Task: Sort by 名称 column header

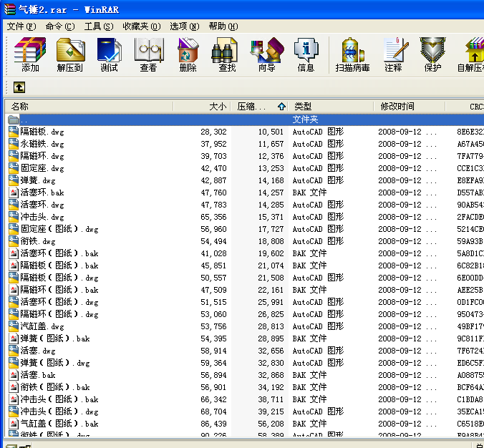Action: (89, 107)
